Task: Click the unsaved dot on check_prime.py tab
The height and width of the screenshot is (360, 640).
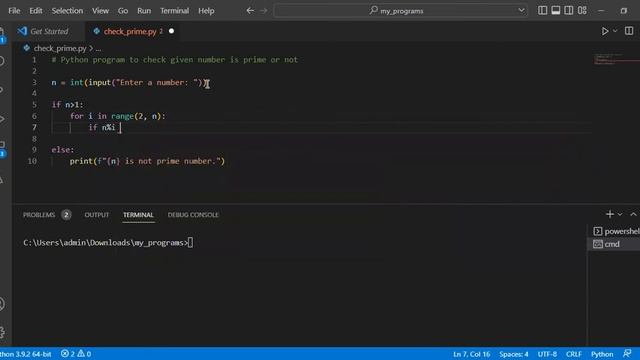Action: [171, 31]
